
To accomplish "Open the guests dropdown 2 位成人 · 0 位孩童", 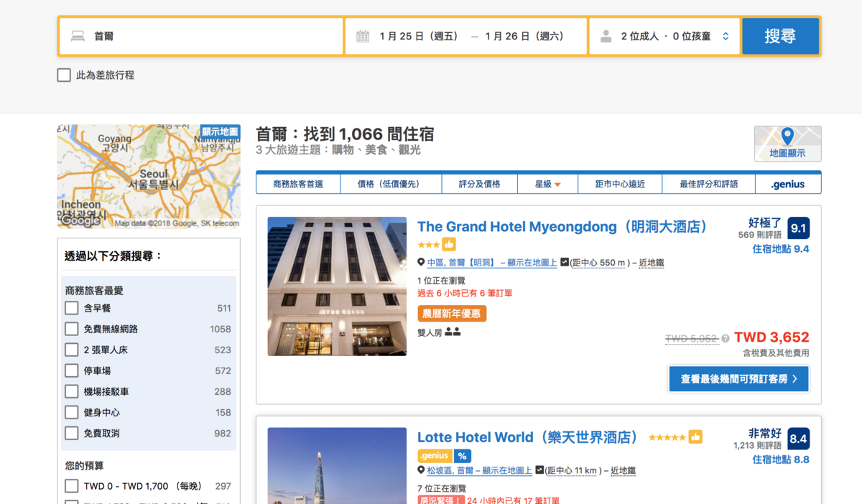I will pos(664,36).
